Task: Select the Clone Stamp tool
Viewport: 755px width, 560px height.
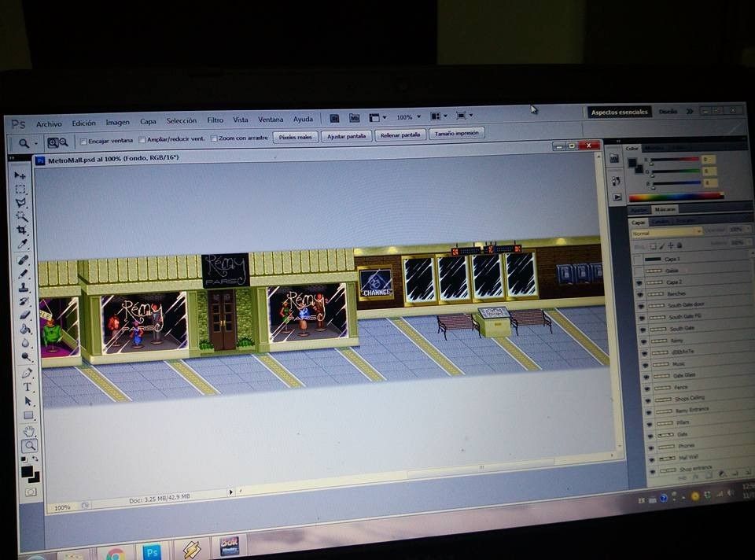Action: coord(24,288)
